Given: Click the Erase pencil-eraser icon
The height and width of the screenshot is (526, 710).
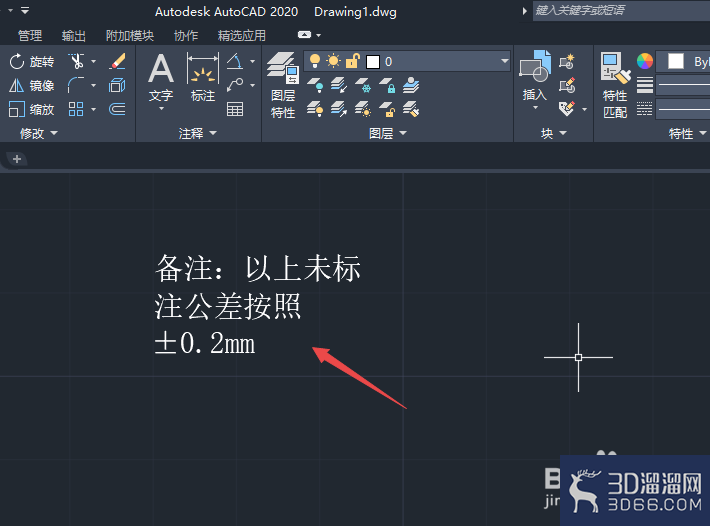Looking at the screenshot, I should point(117,61).
